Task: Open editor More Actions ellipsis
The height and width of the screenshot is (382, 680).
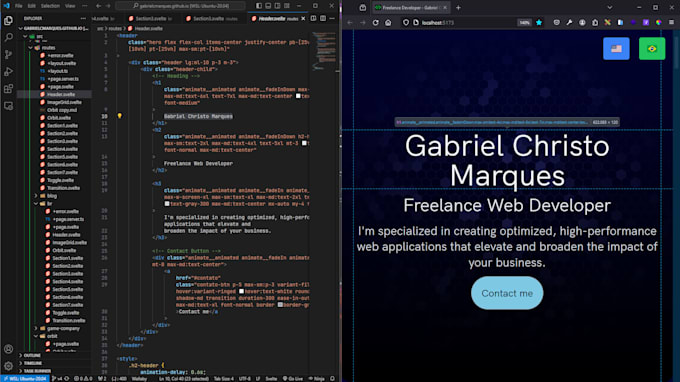Action: (332, 19)
